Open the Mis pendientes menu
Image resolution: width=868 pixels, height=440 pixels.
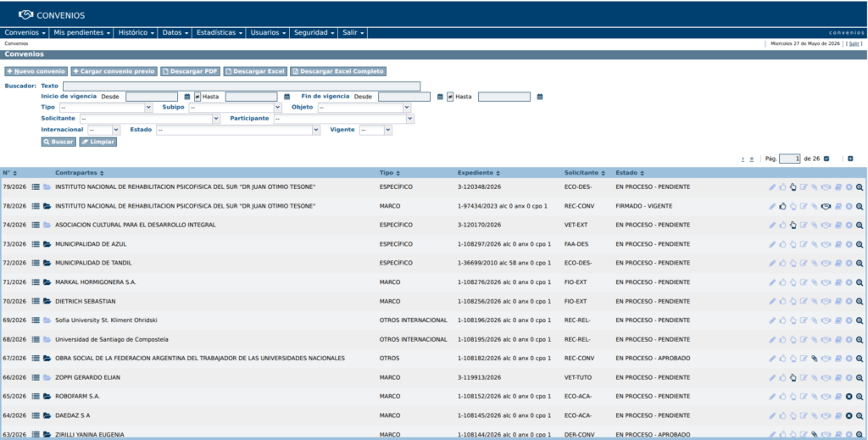point(82,33)
